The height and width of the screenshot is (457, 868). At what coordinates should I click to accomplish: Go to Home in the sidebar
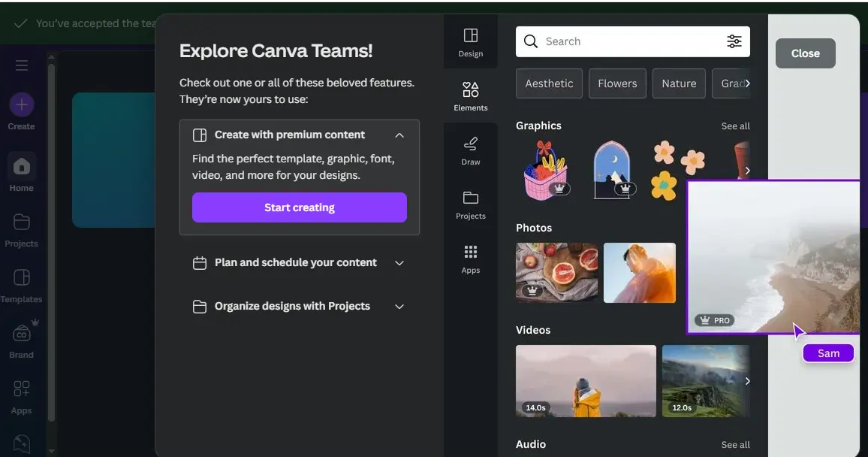pos(22,174)
